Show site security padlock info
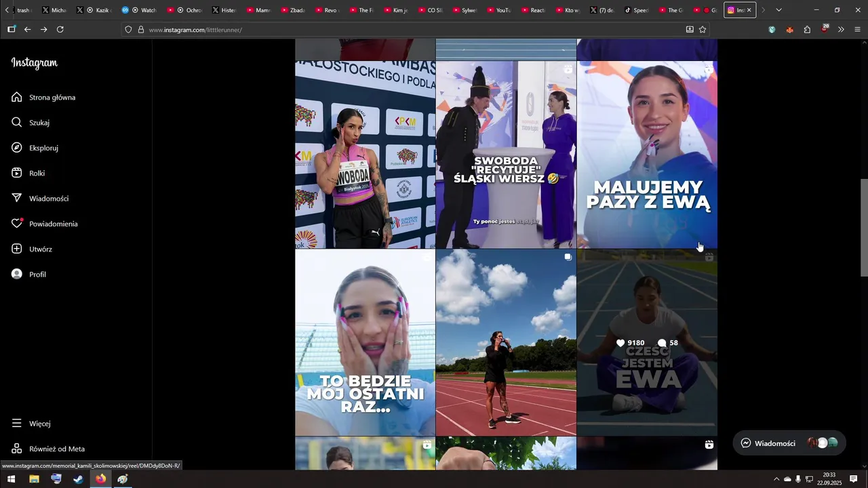 pos(141,30)
